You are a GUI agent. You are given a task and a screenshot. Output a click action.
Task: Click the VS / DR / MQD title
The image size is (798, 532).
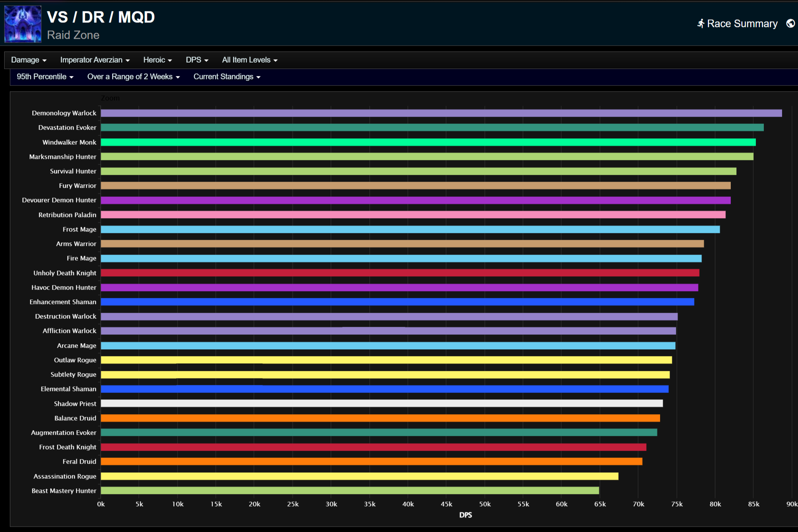pyautogui.click(x=101, y=17)
